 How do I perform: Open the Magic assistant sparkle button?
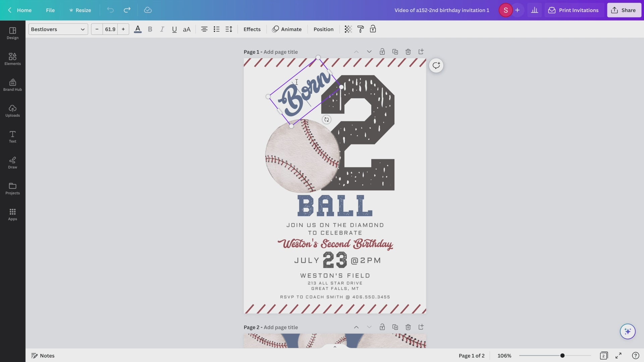(x=628, y=331)
